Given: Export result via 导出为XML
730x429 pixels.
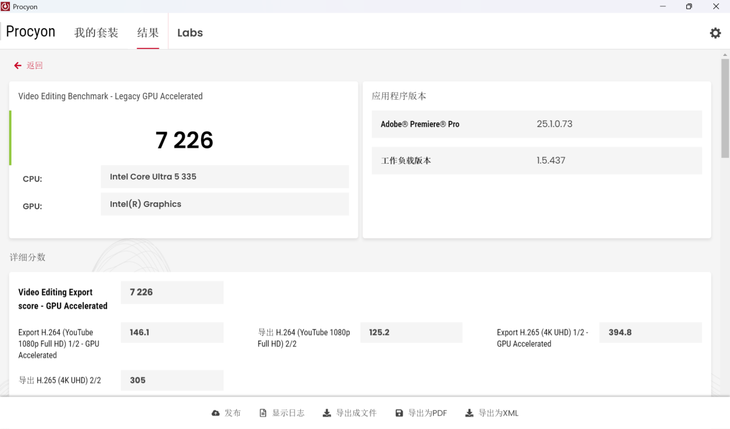Looking at the screenshot, I should click(x=499, y=413).
